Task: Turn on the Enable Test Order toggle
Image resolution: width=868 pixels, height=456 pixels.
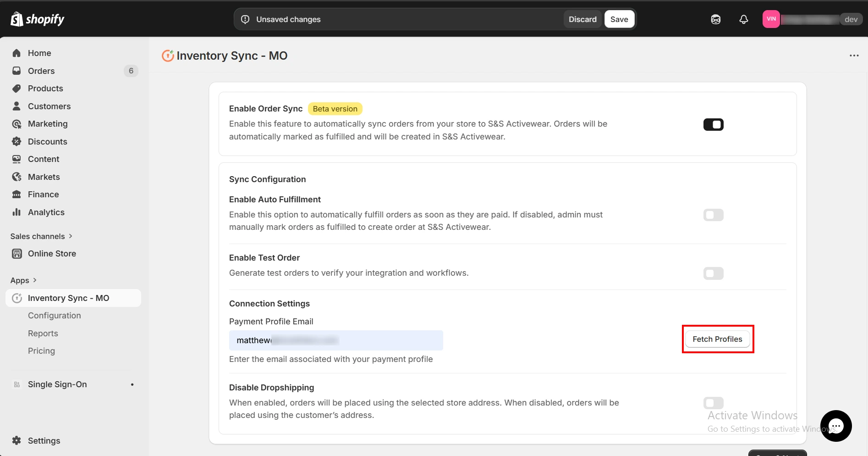Action: pos(713,273)
